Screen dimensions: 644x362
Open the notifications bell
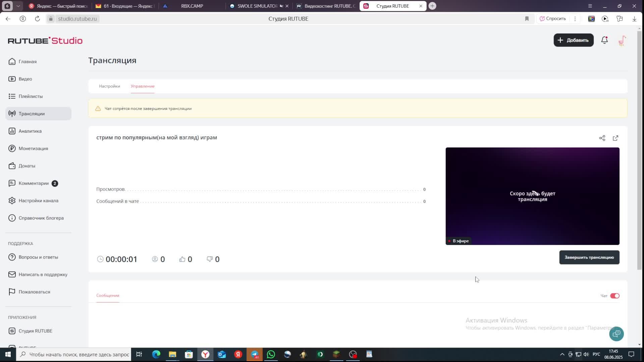[x=604, y=40]
